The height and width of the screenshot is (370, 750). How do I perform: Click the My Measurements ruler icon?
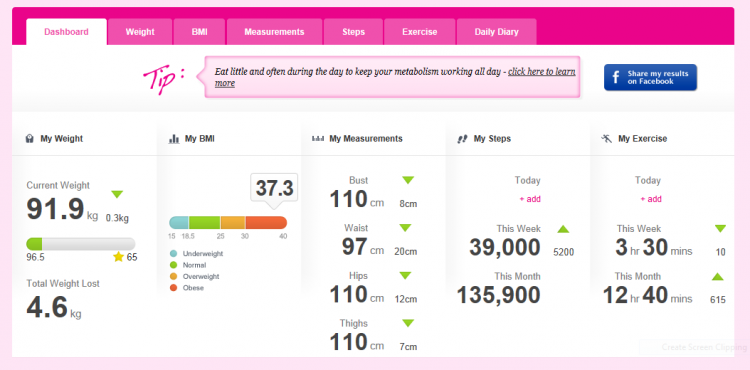click(318, 139)
